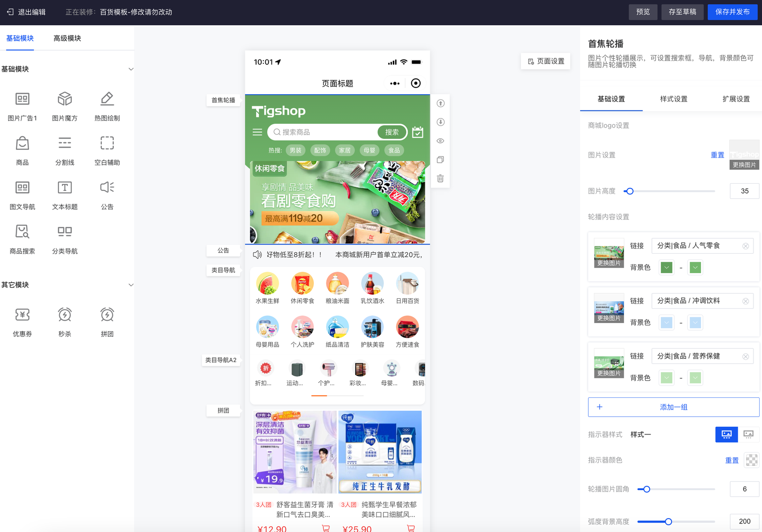Duplicate the selected carousel module
762x532 pixels.
tap(441, 160)
